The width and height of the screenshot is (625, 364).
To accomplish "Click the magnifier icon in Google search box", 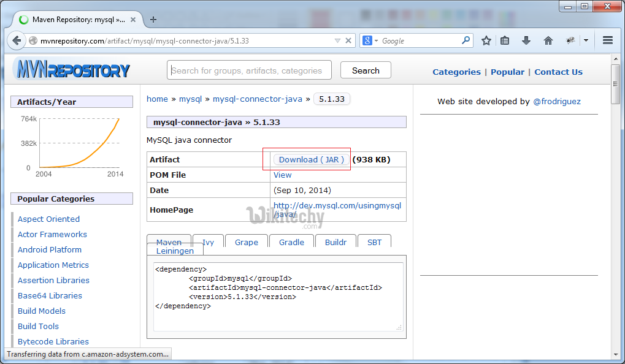I will (x=466, y=41).
